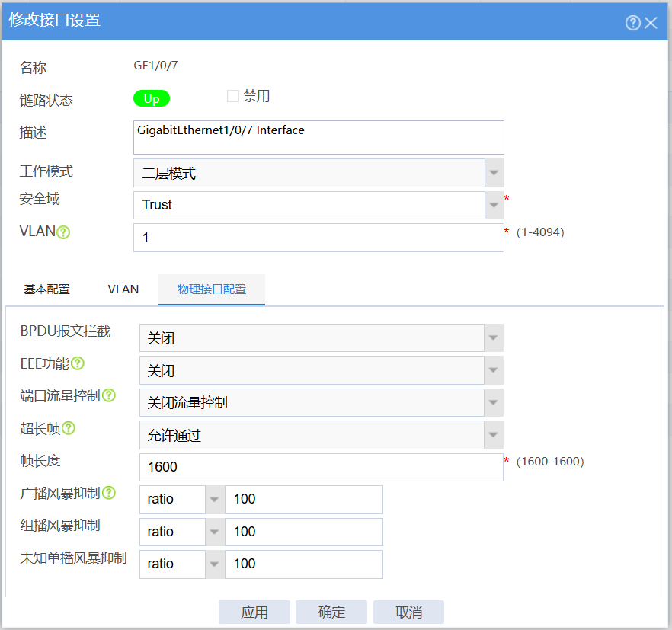
Task: Close the 修改接口设置 dialog
Action: click(651, 23)
